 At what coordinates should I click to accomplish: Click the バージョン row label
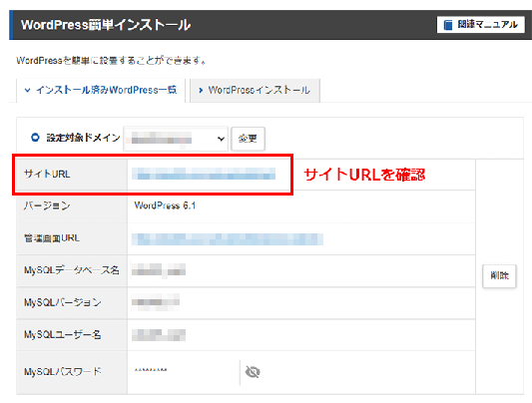47,205
